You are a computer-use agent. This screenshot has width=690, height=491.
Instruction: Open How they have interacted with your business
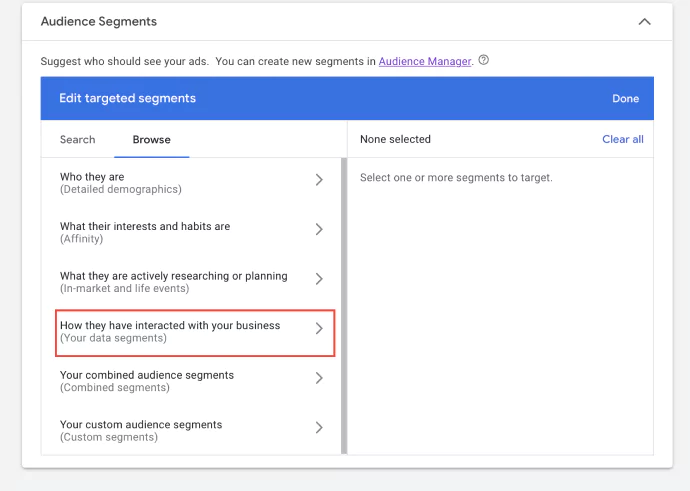[x=195, y=333]
